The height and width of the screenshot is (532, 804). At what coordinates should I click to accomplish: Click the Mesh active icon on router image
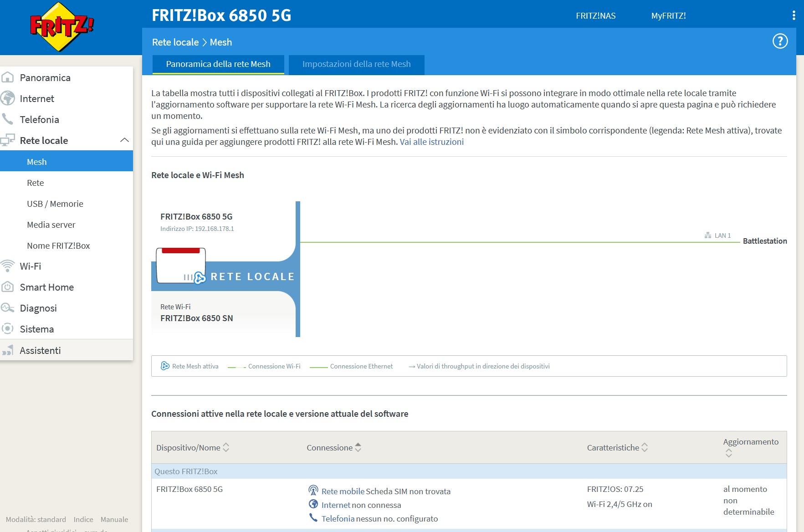[x=200, y=277]
